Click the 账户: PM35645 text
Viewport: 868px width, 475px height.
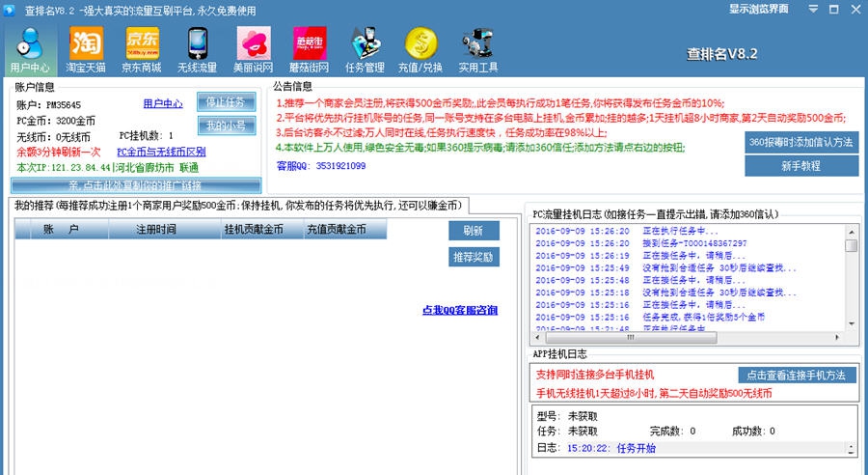pos(49,105)
